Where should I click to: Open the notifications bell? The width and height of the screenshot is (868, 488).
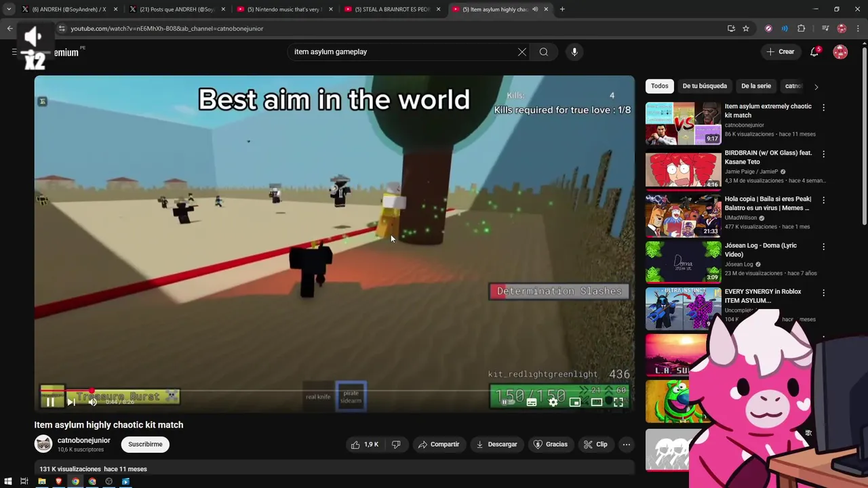click(814, 52)
